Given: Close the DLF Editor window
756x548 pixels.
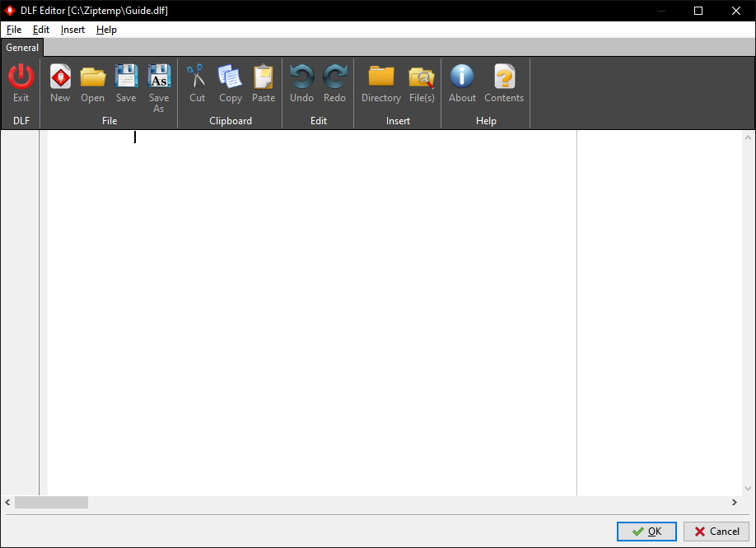Looking at the screenshot, I should 735,11.
